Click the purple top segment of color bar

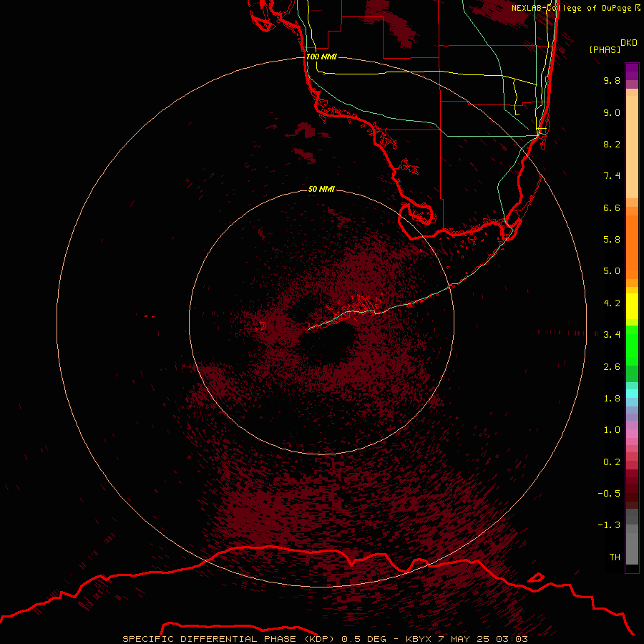[x=632, y=72]
